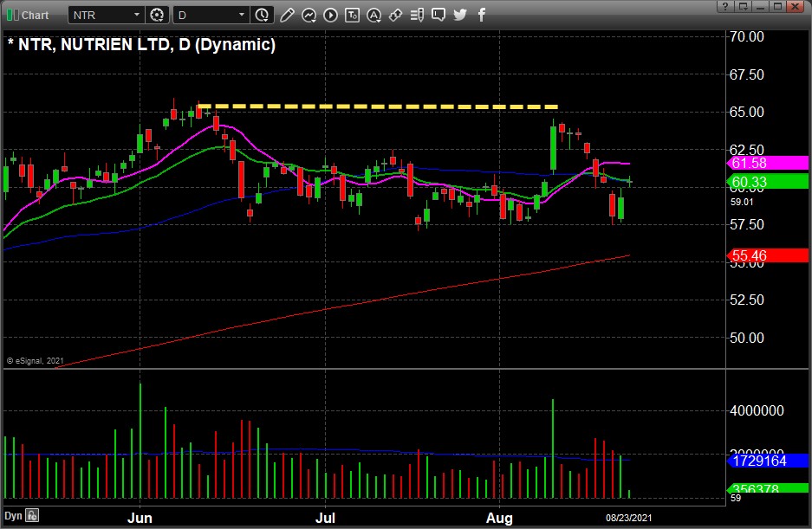Click the 59.01 countdown price label

coord(742,202)
